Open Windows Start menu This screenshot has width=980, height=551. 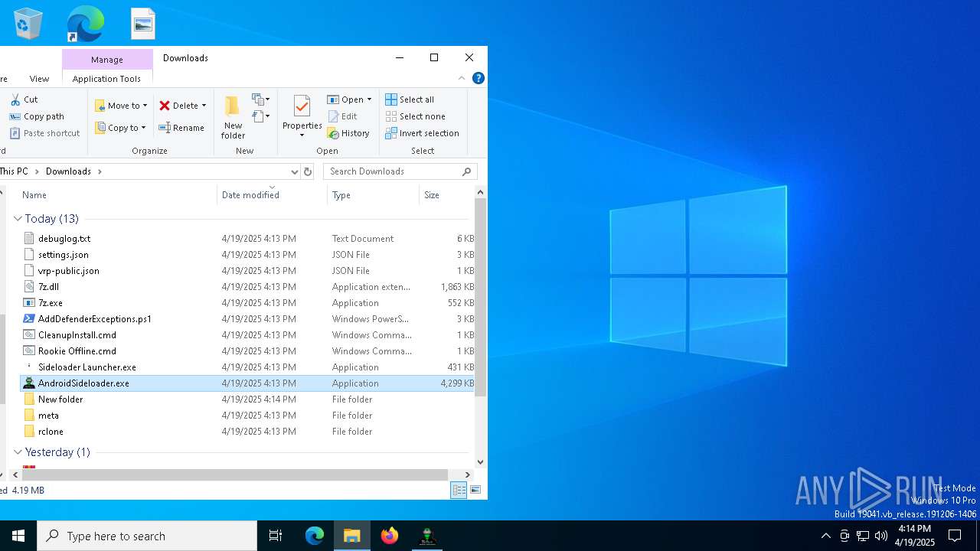point(18,536)
